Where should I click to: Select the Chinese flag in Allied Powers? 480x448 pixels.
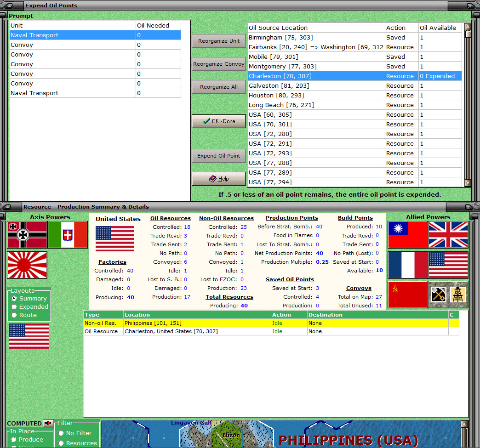tap(407, 235)
